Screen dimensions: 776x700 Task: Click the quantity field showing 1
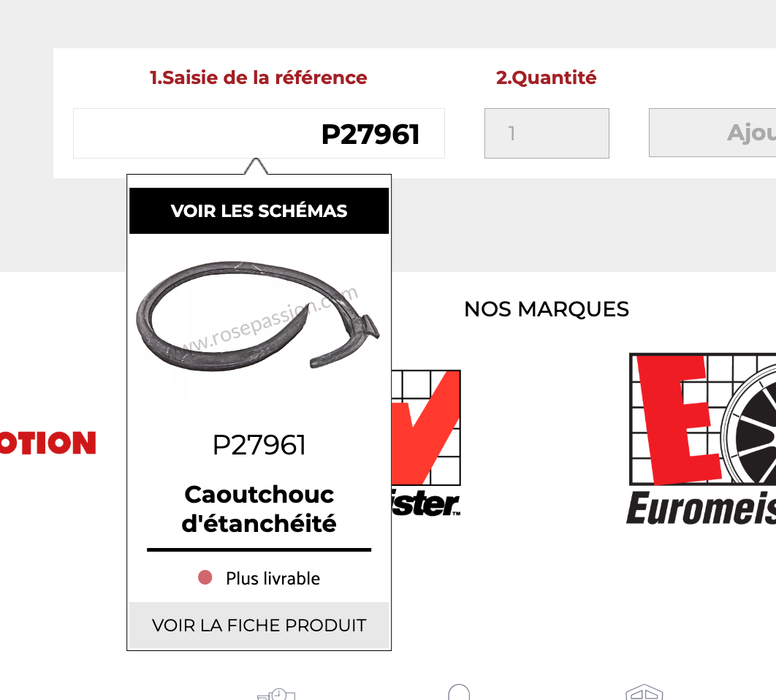tap(547, 134)
